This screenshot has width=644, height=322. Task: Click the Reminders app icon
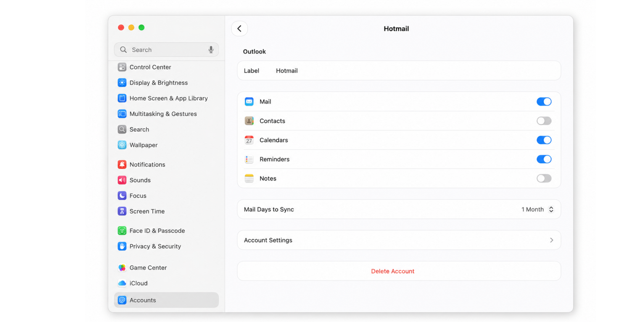pyautogui.click(x=249, y=159)
